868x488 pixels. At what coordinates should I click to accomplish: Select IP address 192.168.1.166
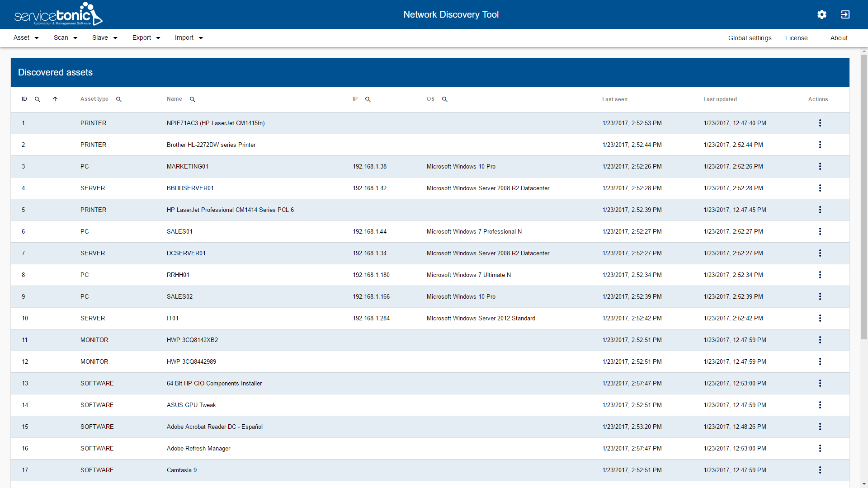(371, 296)
